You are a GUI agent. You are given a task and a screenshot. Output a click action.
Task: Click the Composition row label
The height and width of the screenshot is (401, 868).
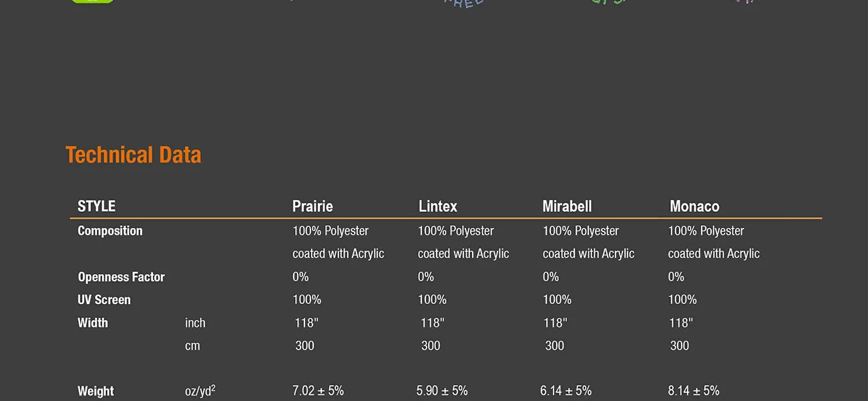[110, 231]
